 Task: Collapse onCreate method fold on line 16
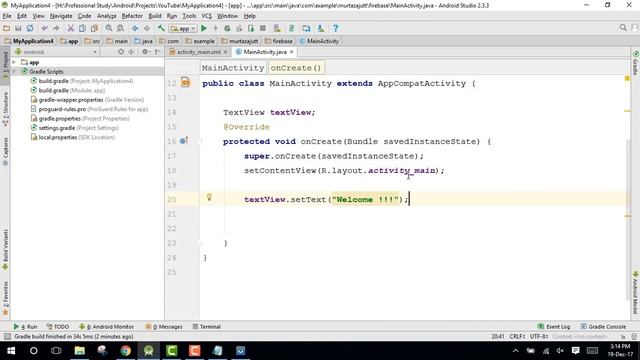pos(199,141)
